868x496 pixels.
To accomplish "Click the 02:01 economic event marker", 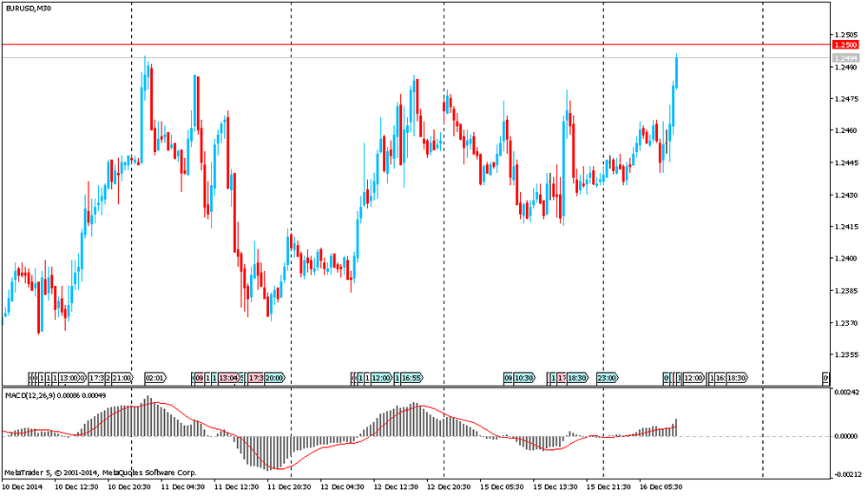I will tap(155, 378).
